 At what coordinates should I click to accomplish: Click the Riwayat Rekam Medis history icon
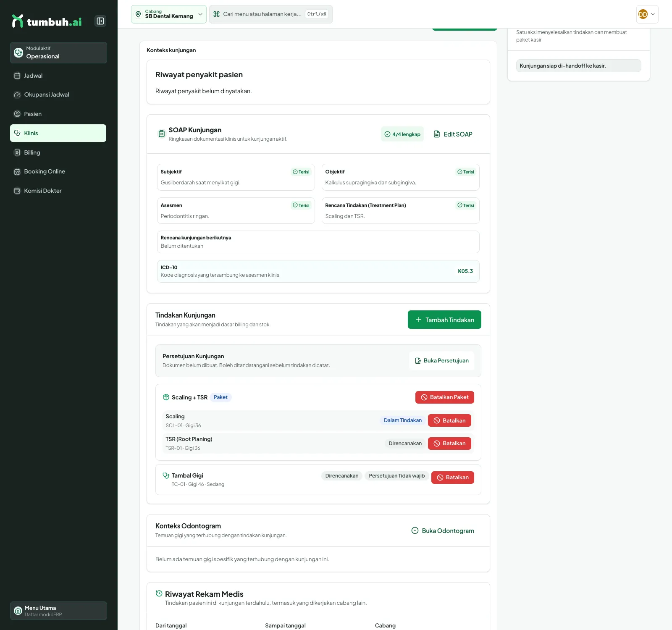click(x=159, y=593)
